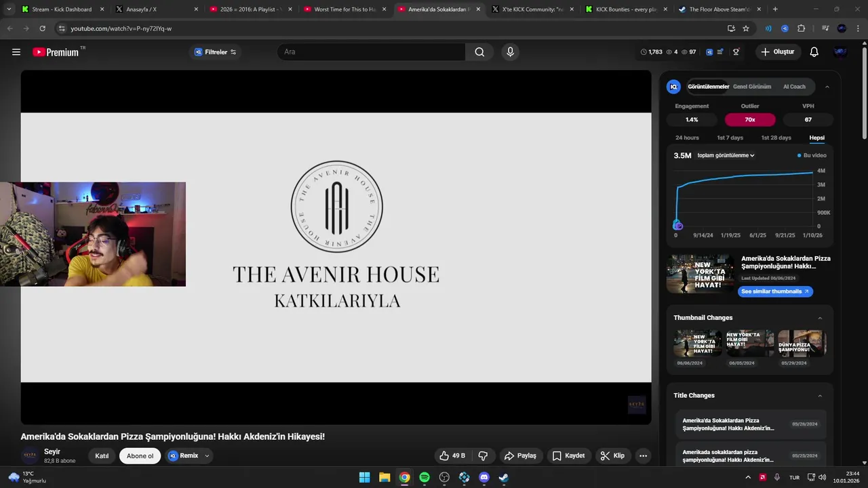
Task: Click the vidIQ extension icon in Chrome toolbar
Action: [x=785, y=28]
